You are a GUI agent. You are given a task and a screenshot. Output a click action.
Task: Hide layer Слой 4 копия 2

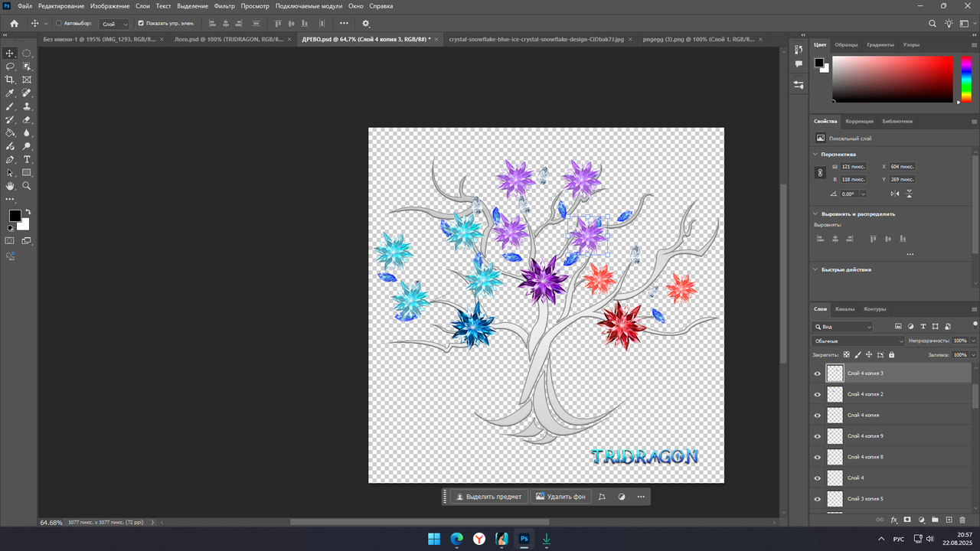tap(817, 394)
